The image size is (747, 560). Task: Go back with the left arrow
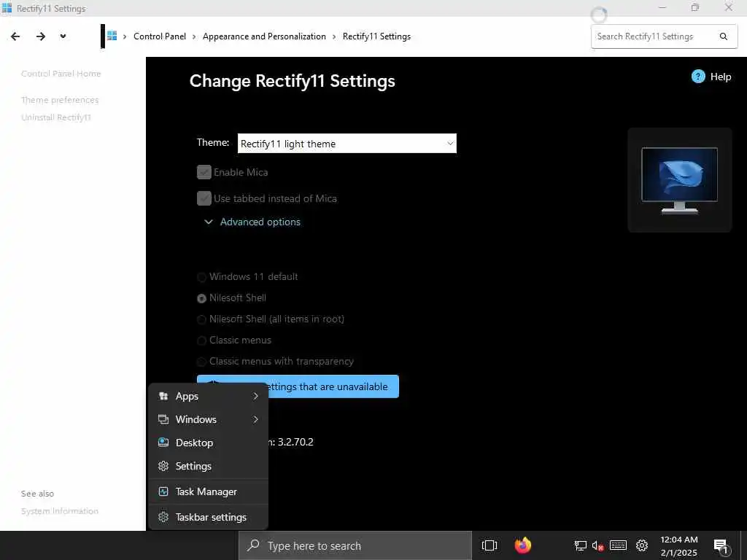tap(15, 36)
